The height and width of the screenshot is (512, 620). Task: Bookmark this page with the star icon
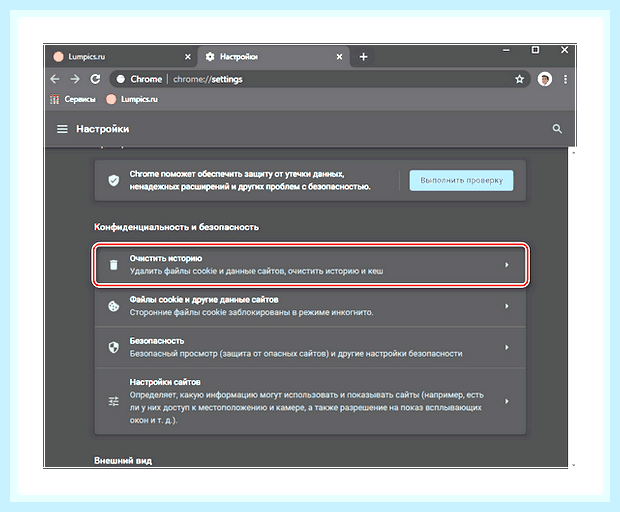pos(519,79)
